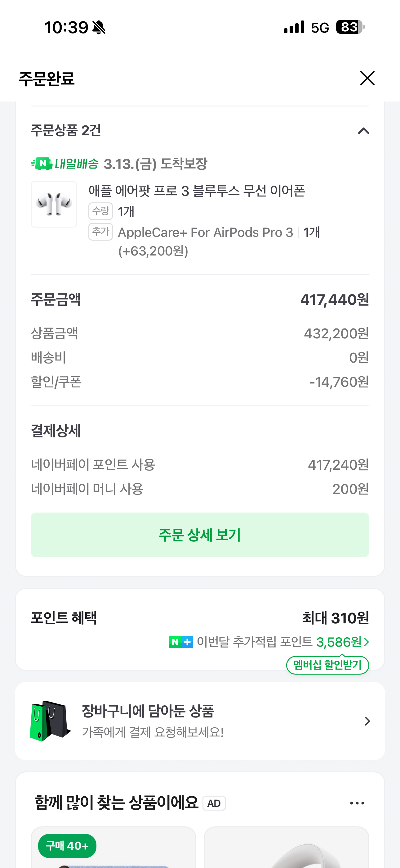
Task: Tap the 구매 40+ badge
Action: pyautogui.click(x=67, y=846)
